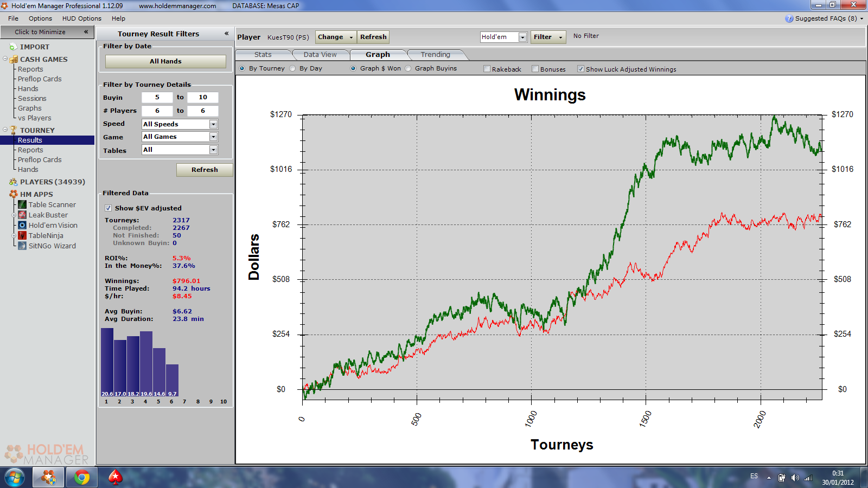Screen dimensions: 868x488
Task: Open the Change player dropdown
Action: click(336, 37)
